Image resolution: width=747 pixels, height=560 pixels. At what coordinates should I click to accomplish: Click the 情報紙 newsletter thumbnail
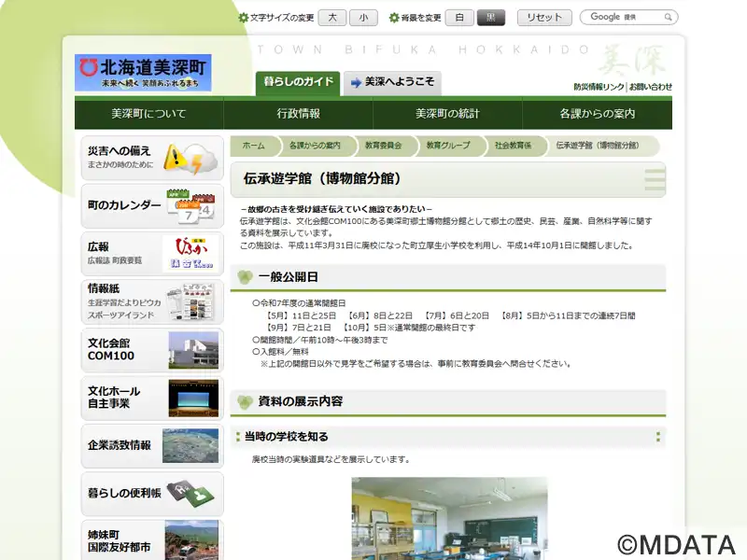pos(192,302)
